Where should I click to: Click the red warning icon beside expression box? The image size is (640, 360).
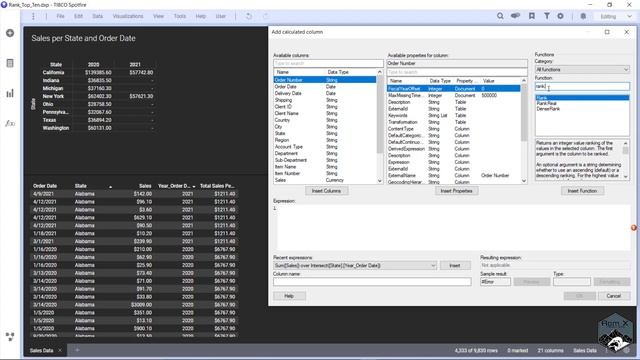coord(634,228)
